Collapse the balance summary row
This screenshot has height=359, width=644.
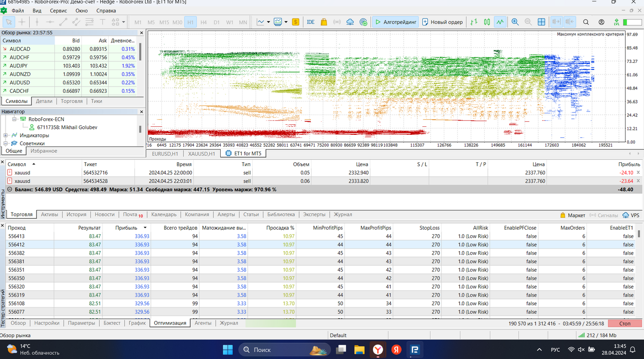coord(9,190)
